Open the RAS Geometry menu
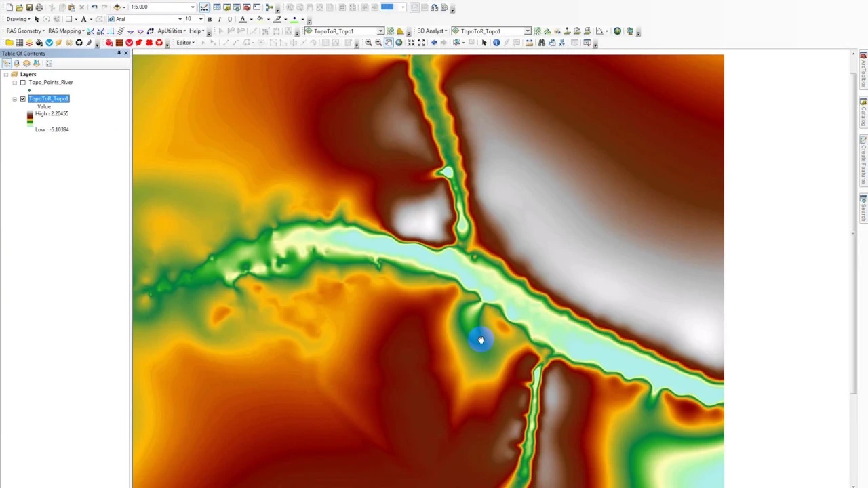Image resolution: width=868 pixels, height=488 pixels. [x=26, y=31]
